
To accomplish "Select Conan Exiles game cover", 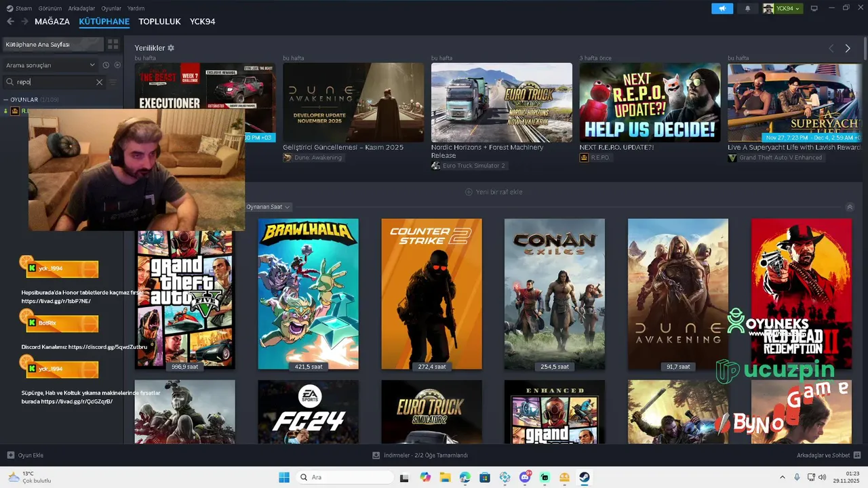I will coord(555,293).
